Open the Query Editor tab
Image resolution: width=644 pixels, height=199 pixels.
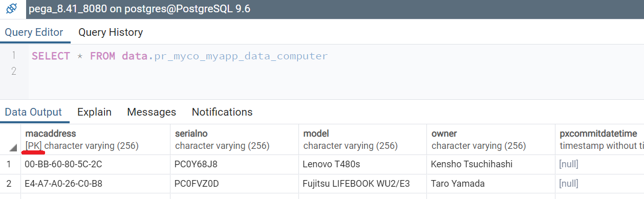(34, 32)
